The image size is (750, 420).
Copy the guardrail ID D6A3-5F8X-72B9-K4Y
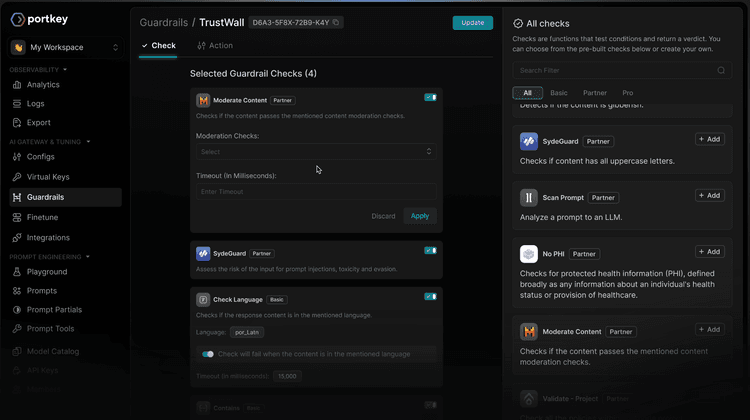click(336, 22)
